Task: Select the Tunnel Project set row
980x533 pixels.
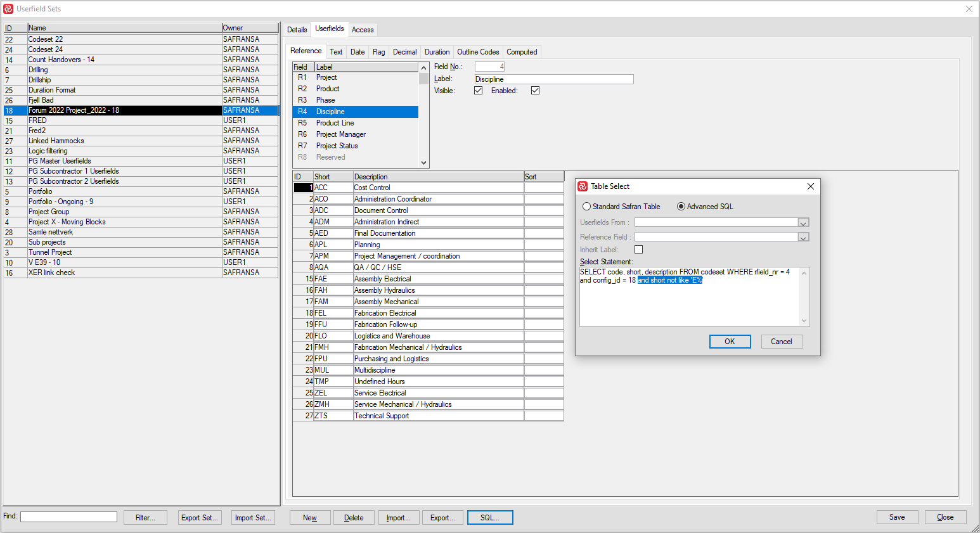Action: 141,252
